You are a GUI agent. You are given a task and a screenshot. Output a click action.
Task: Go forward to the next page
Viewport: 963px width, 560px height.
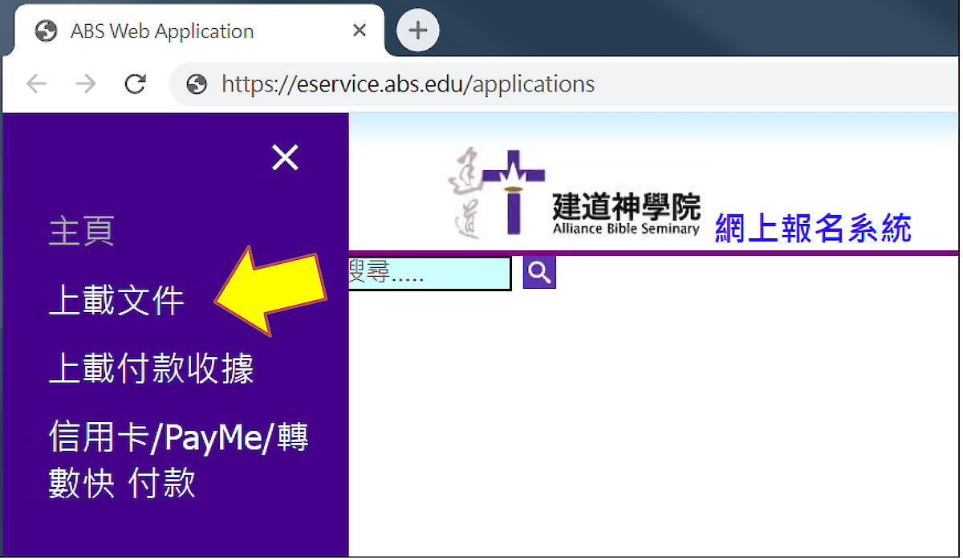pos(85,83)
